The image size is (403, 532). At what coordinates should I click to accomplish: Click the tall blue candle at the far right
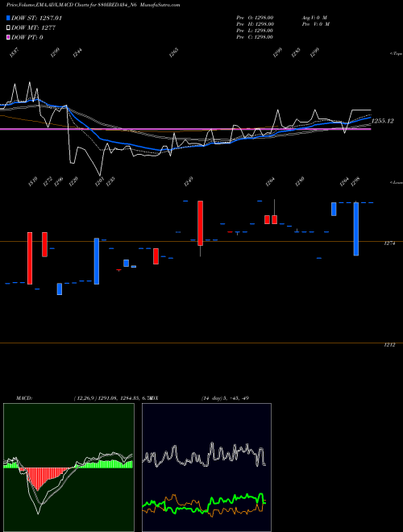(x=355, y=229)
